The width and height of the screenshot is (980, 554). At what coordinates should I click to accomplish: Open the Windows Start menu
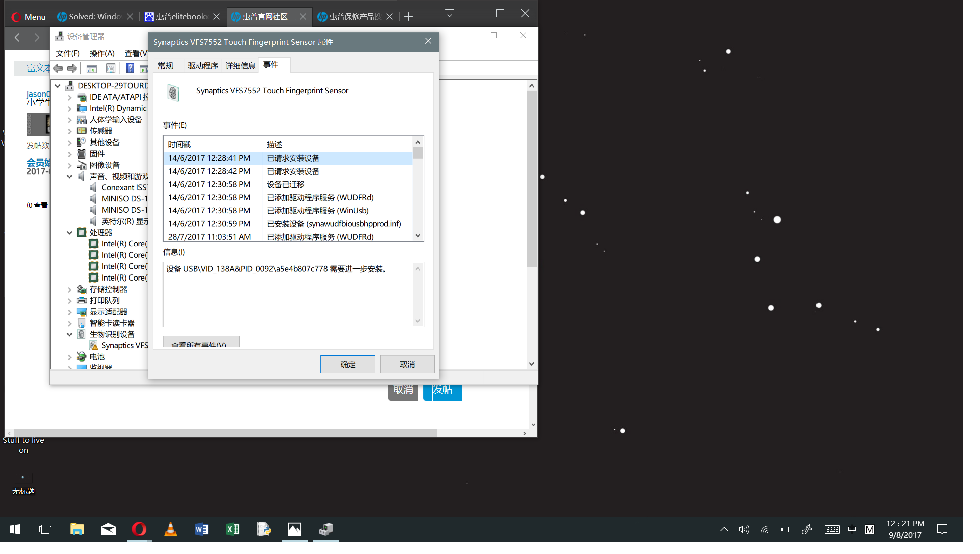tap(15, 529)
